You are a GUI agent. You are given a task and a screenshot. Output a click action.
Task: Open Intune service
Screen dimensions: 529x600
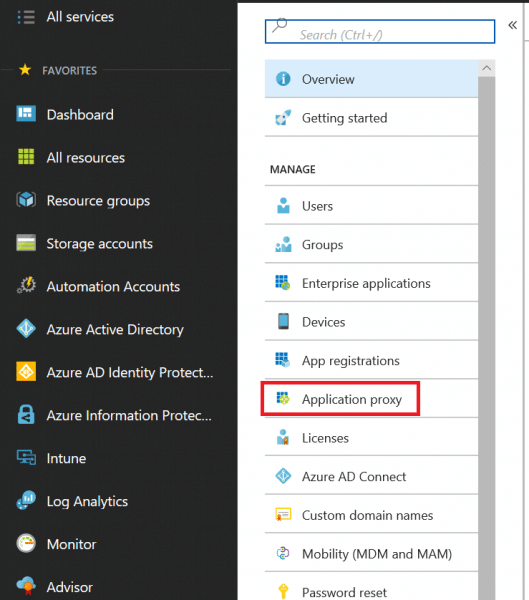[x=66, y=458]
